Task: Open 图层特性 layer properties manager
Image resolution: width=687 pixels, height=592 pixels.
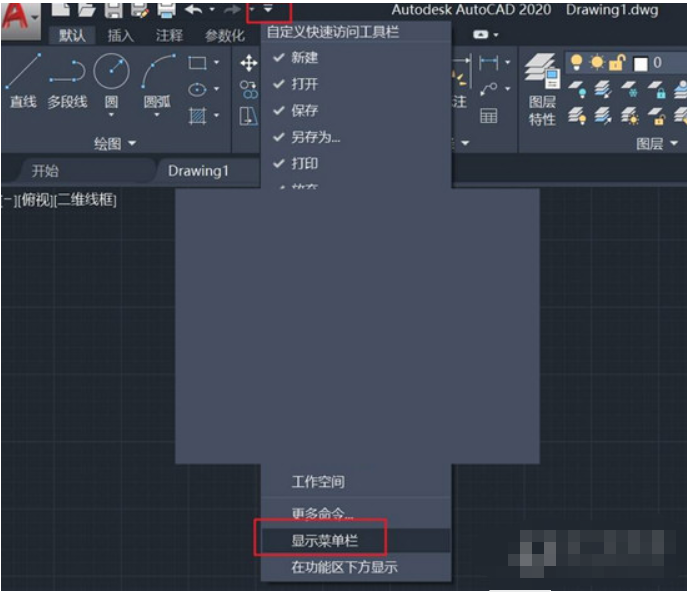Action: [542, 90]
